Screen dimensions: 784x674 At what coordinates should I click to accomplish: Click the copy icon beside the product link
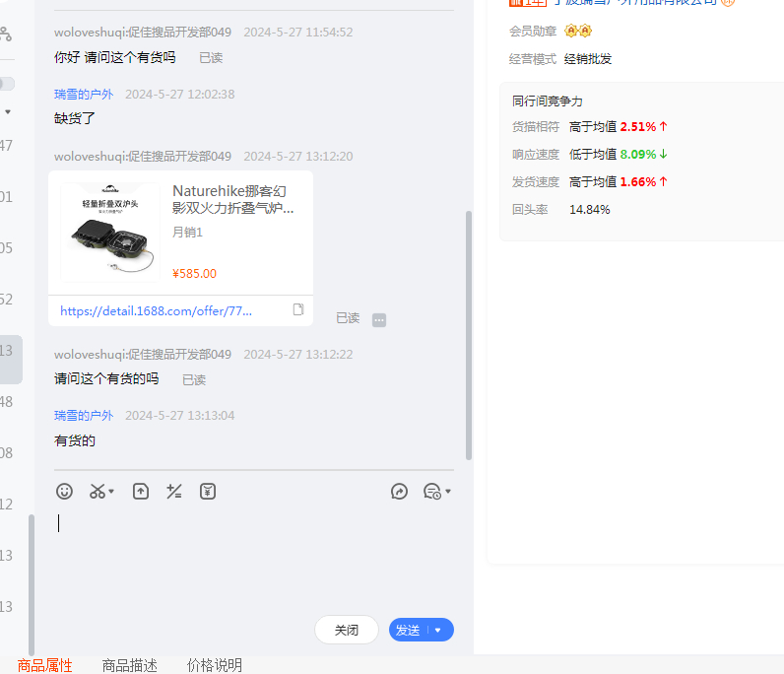tap(298, 309)
